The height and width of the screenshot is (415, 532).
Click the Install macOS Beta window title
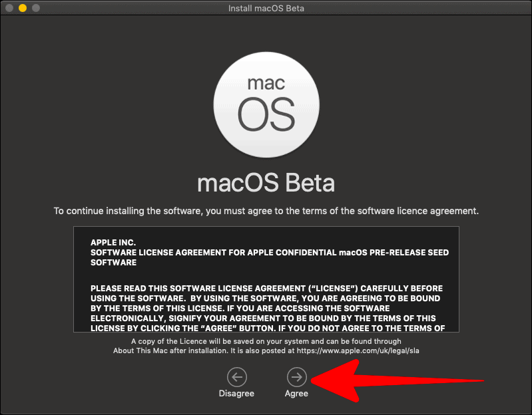click(x=266, y=8)
